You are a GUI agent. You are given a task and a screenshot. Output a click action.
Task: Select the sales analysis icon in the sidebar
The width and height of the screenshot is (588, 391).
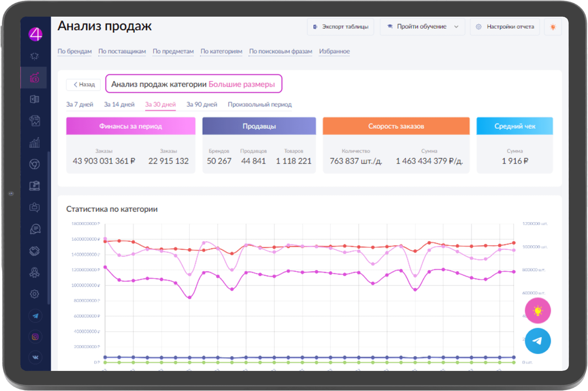(x=35, y=77)
